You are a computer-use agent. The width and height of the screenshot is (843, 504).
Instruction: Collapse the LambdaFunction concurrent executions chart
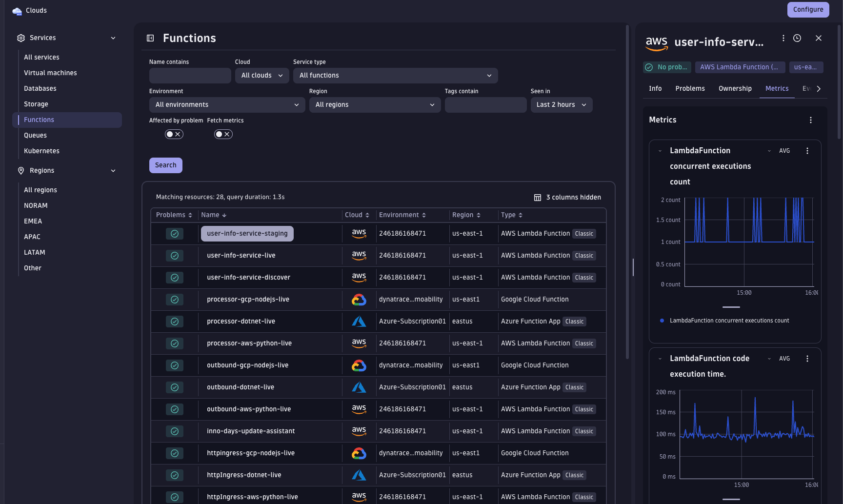(661, 150)
